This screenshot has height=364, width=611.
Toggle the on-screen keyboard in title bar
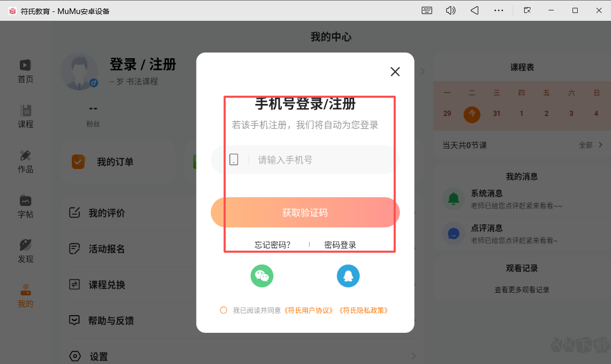pos(426,10)
